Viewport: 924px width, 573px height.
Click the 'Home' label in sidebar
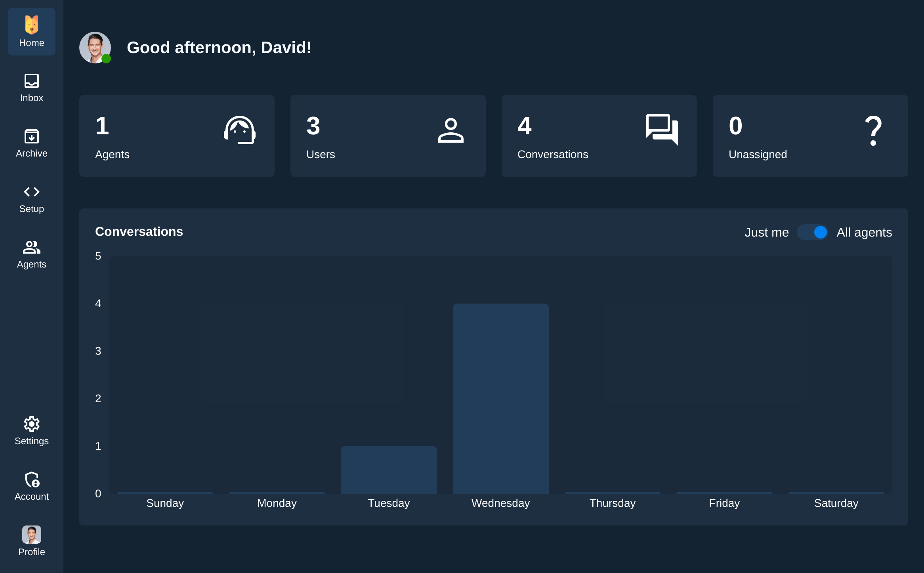coord(32,43)
